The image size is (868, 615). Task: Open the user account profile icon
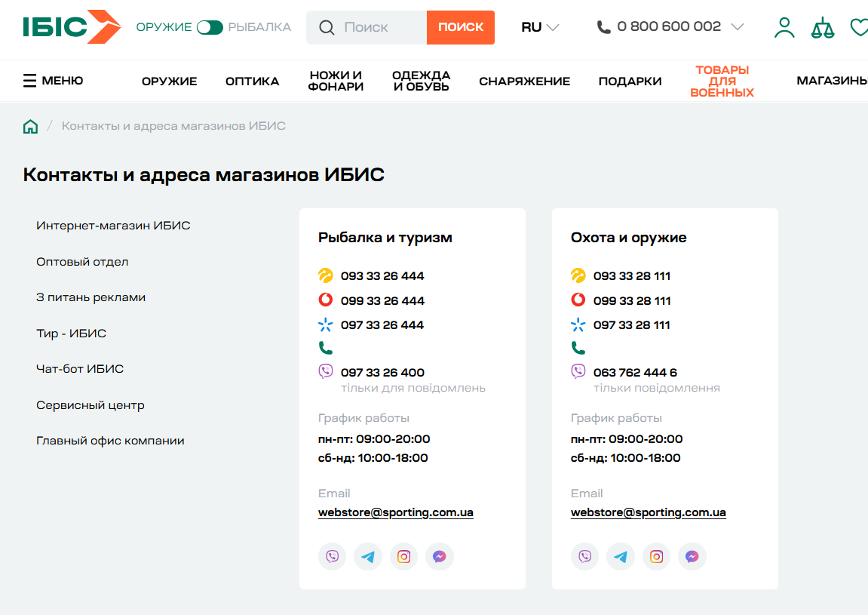tap(784, 28)
